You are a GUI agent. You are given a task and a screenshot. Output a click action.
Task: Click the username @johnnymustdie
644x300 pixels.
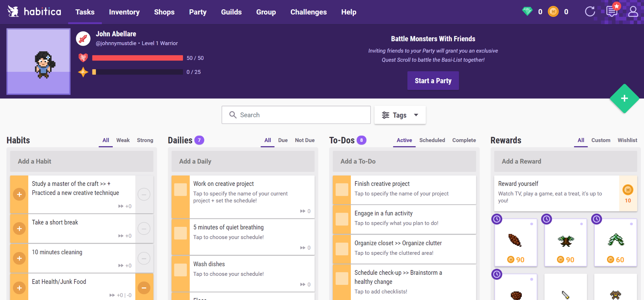point(116,43)
